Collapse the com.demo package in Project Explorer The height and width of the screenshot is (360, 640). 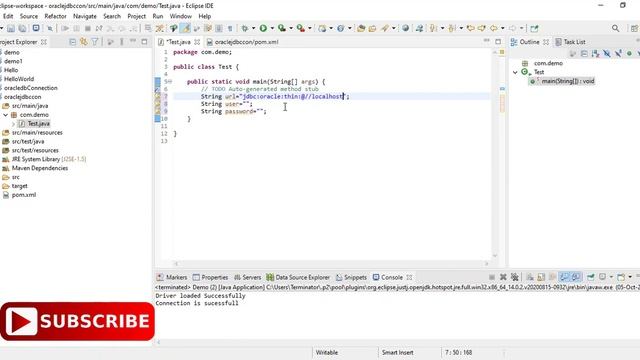pyautogui.click(x=6, y=115)
